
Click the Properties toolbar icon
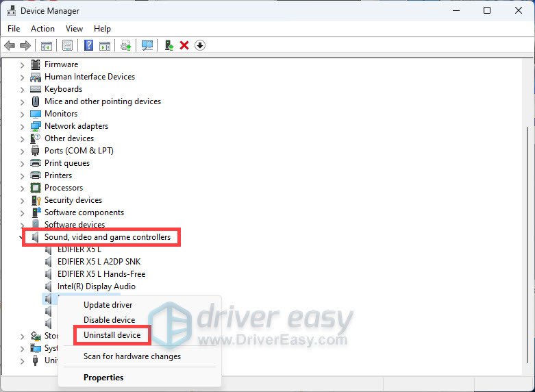[x=67, y=45]
